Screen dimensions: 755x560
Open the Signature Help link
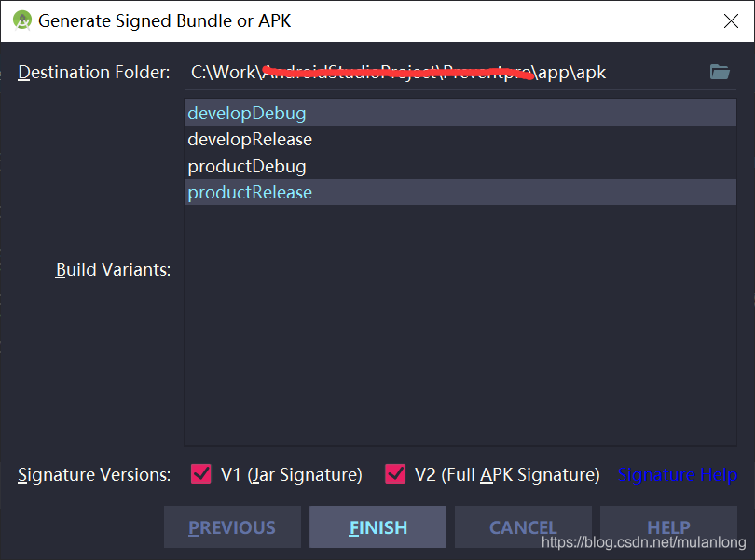pos(678,474)
